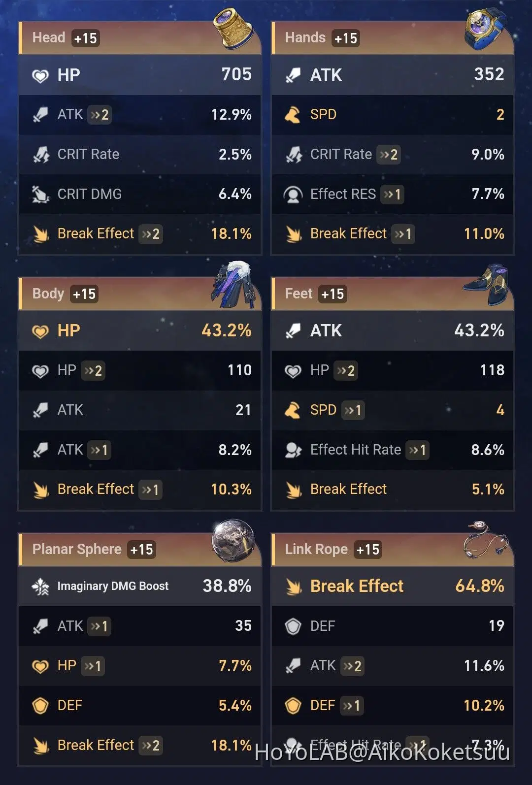Image resolution: width=532 pixels, height=785 pixels.
Task: Open the Planar Sphere section header
Action: 76,549
